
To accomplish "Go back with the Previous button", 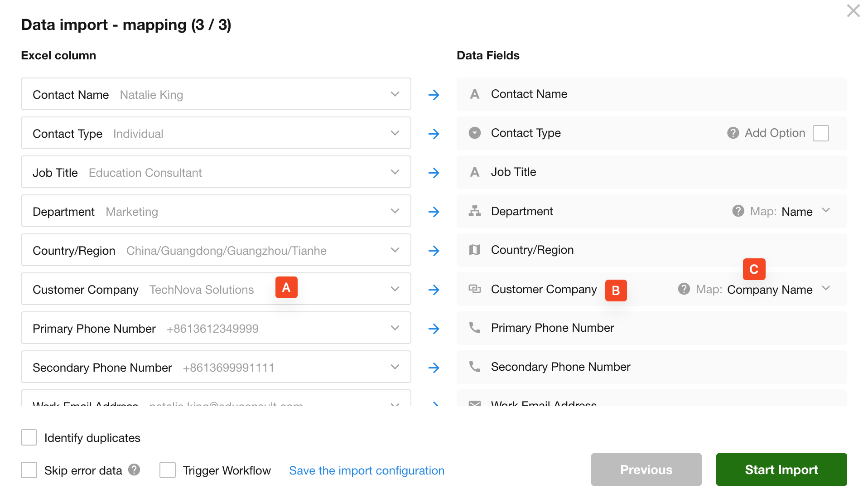I will pyautogui.click(x=646, y=470).
